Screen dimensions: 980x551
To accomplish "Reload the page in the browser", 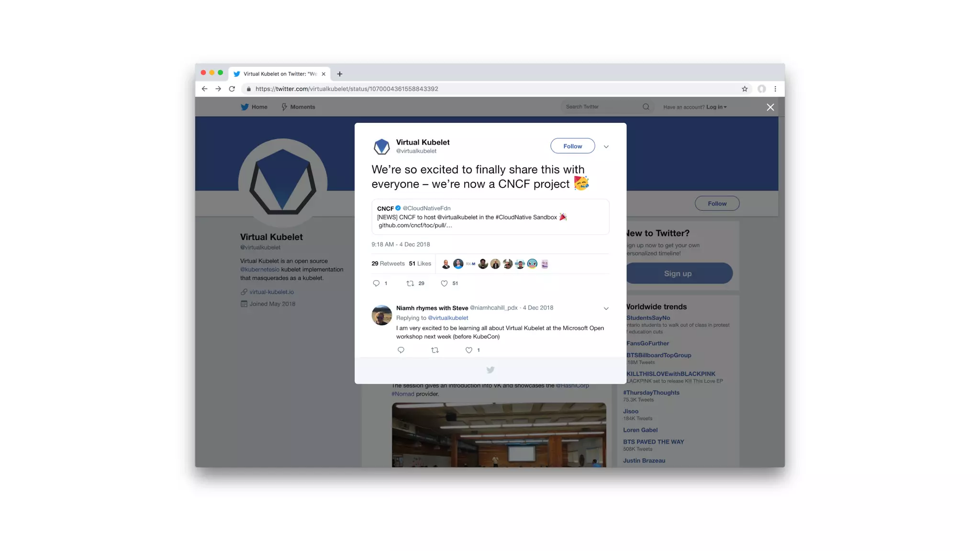I will pos(232,89).
